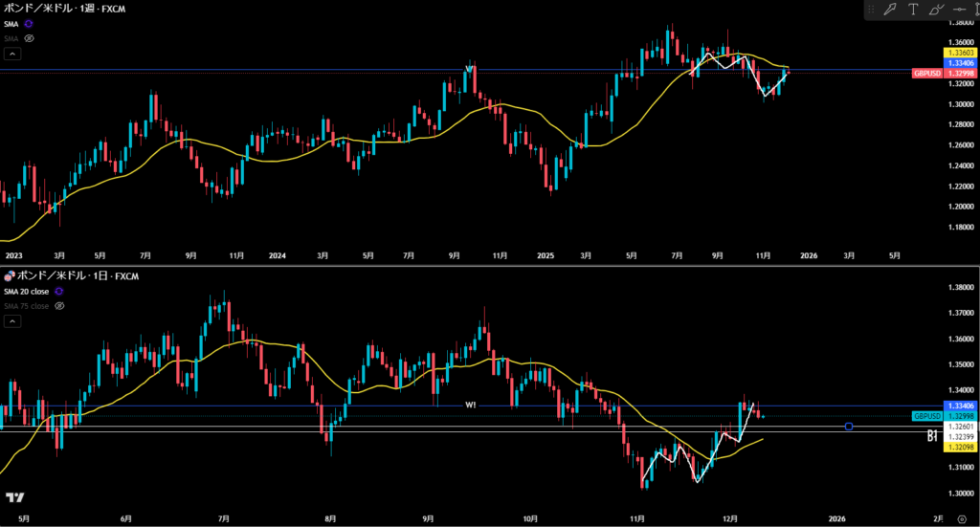Unhide the SMA 75 close indicator

point(59,306)
